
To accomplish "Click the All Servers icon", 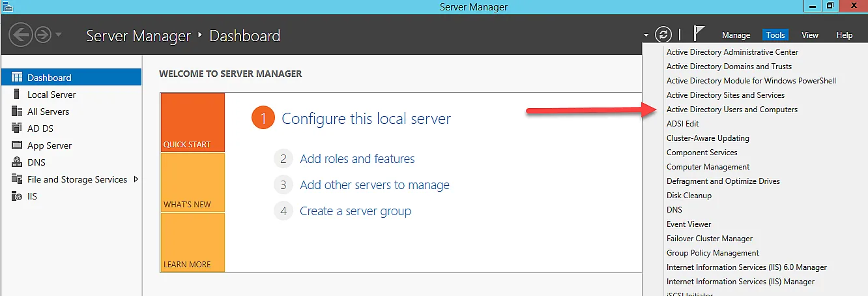I will (x=17, y=111).
